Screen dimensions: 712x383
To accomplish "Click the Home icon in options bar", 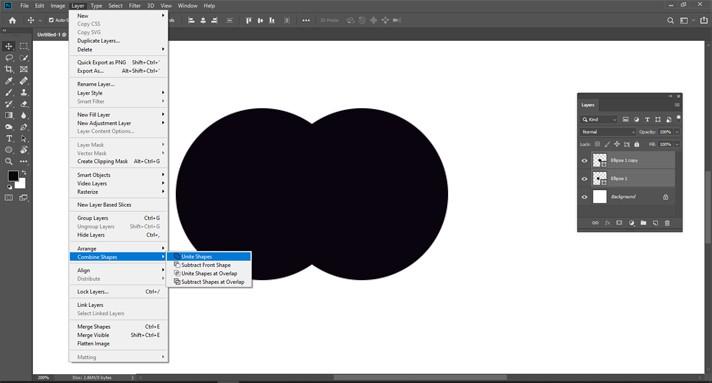I will pos(12,20).
